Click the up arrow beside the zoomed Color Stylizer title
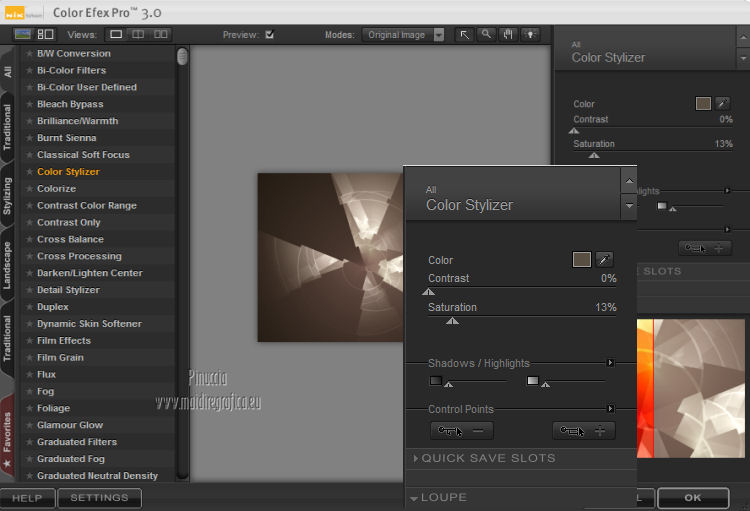 [x=629, y=181]
